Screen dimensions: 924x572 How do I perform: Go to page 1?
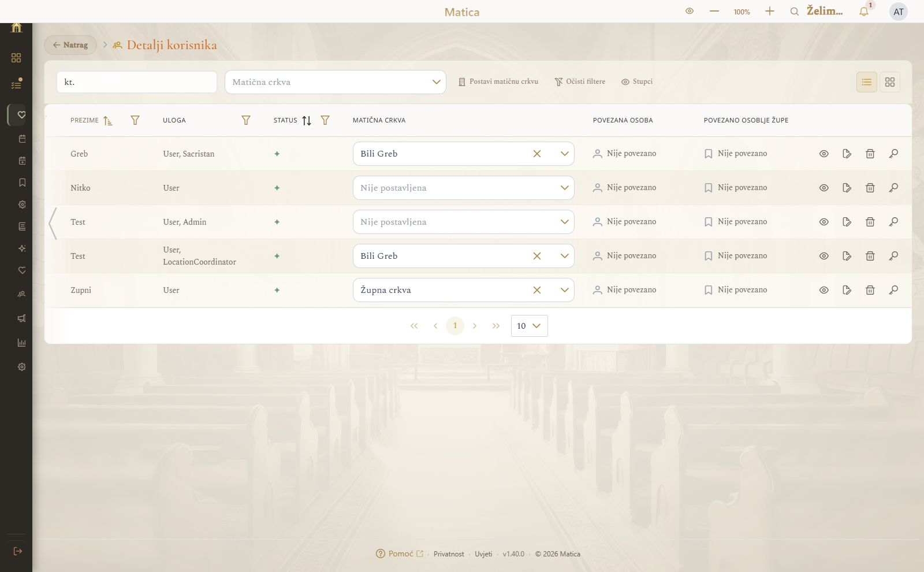455,326
